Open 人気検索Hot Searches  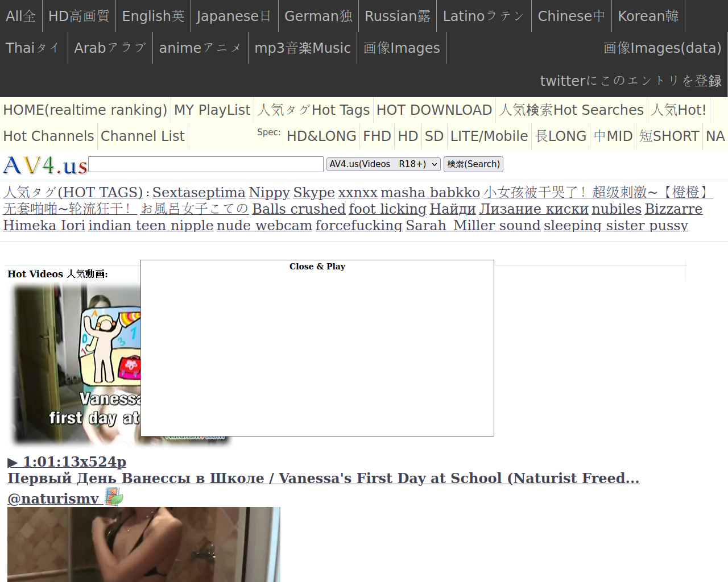point(572,110)
